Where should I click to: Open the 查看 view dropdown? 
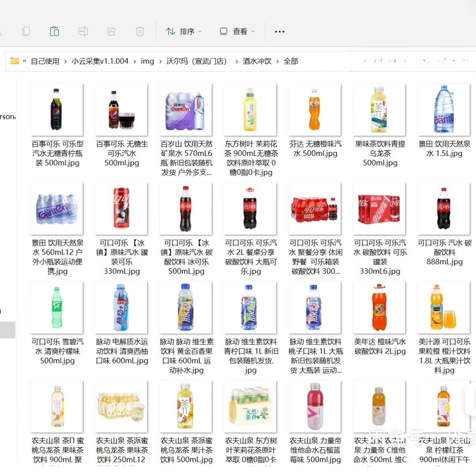237,31
